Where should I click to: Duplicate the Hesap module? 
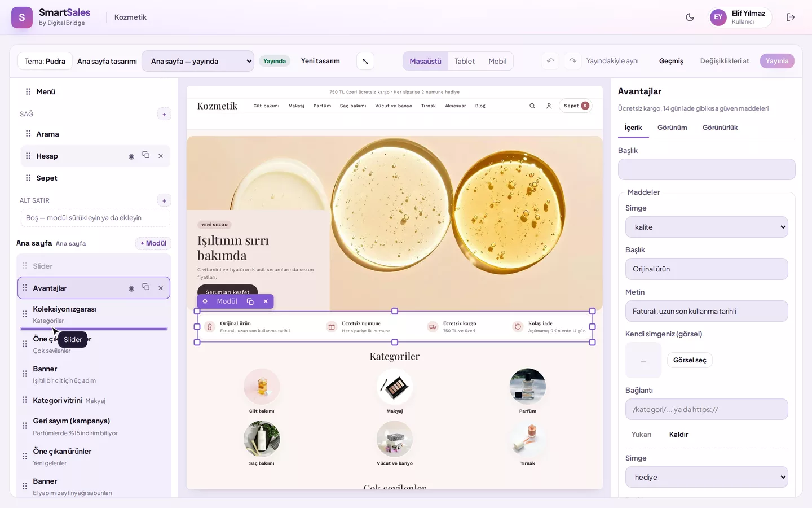point(146,155)
